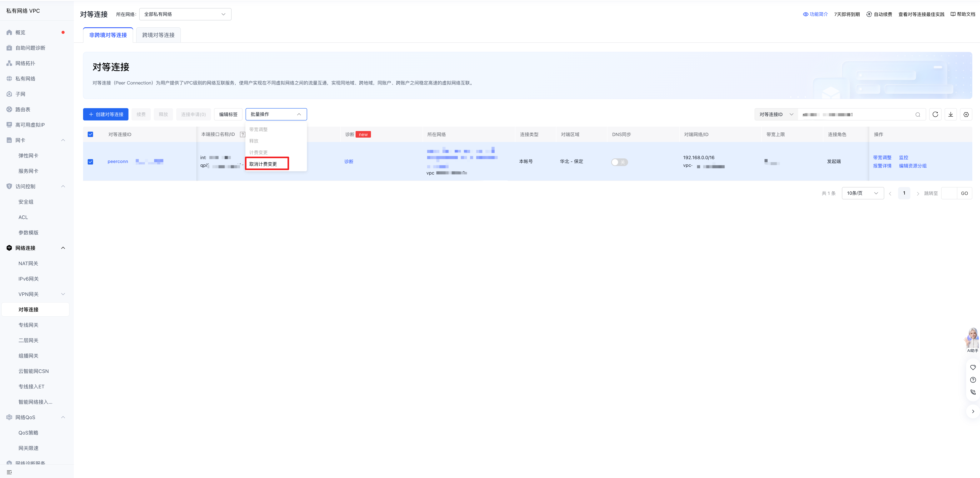Click the 创建对等连接 button
980x478 pixels.
pyautogui.click(x=106, y=114)
